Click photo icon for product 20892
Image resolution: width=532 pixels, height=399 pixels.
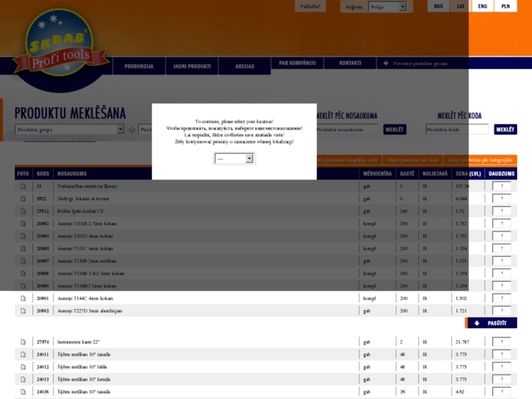[x=23, y=310]
